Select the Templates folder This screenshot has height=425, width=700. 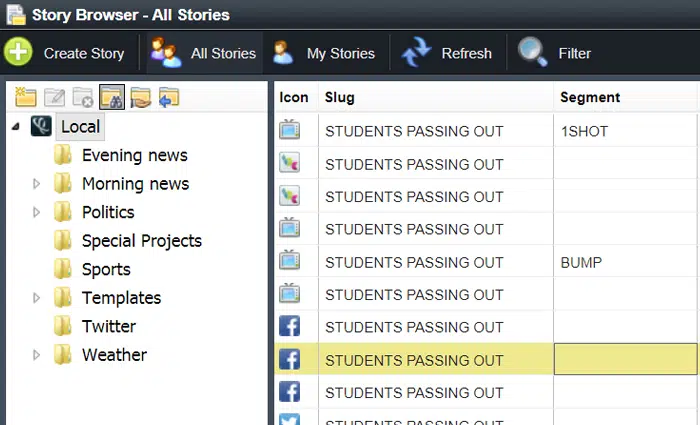click(x=121, y=298)
